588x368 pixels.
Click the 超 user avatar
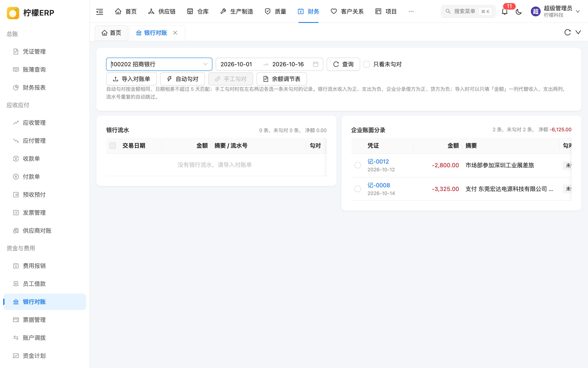pyautogui.click(x=536, y=11)
